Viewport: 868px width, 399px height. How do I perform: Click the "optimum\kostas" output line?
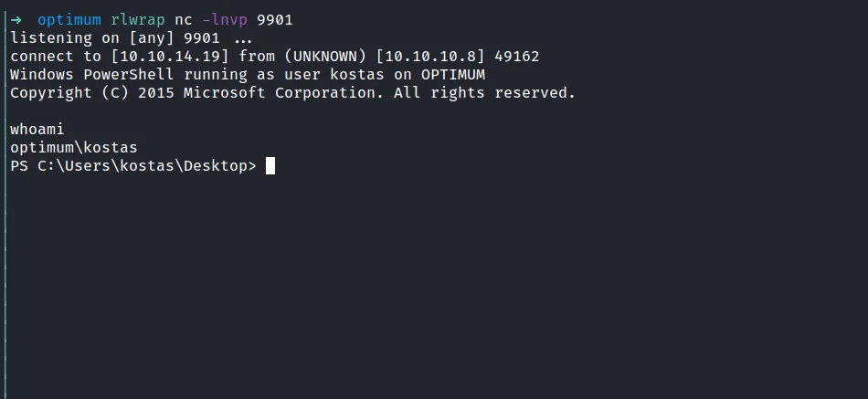pyautogui.click(x=74, y=148)
